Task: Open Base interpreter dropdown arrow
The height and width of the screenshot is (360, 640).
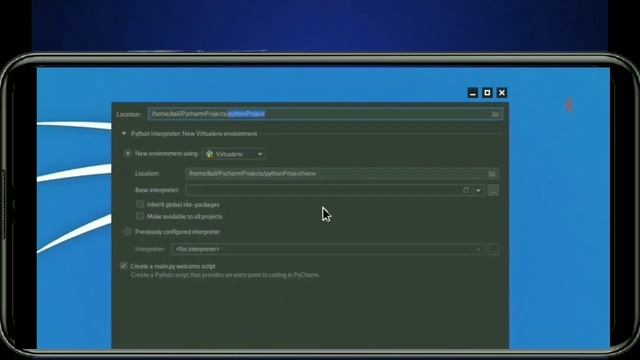Action: (478, 191)
